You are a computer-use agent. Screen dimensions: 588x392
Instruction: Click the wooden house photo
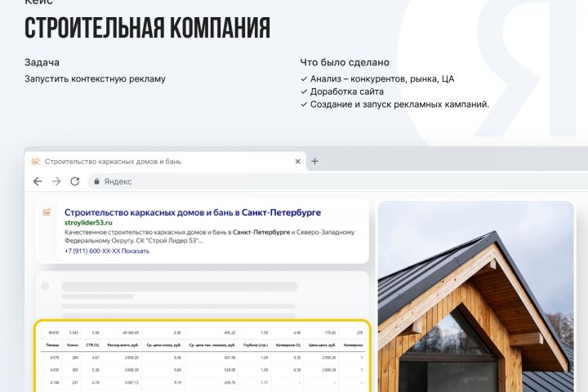pyautogui.click(x=475, y=296)
